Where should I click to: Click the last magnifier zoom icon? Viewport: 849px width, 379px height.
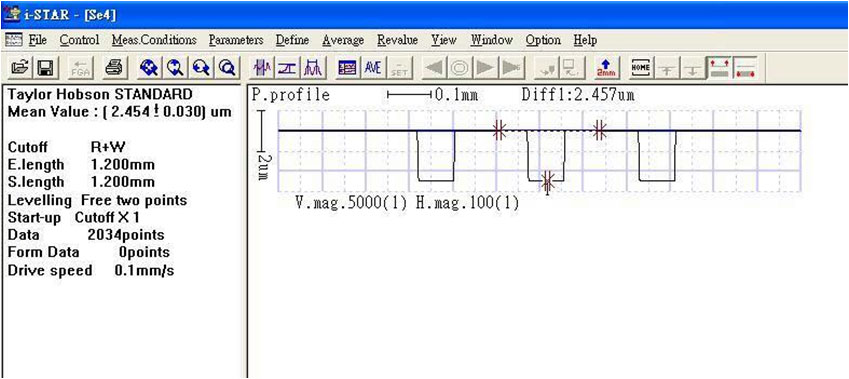[x=226, y=68]
